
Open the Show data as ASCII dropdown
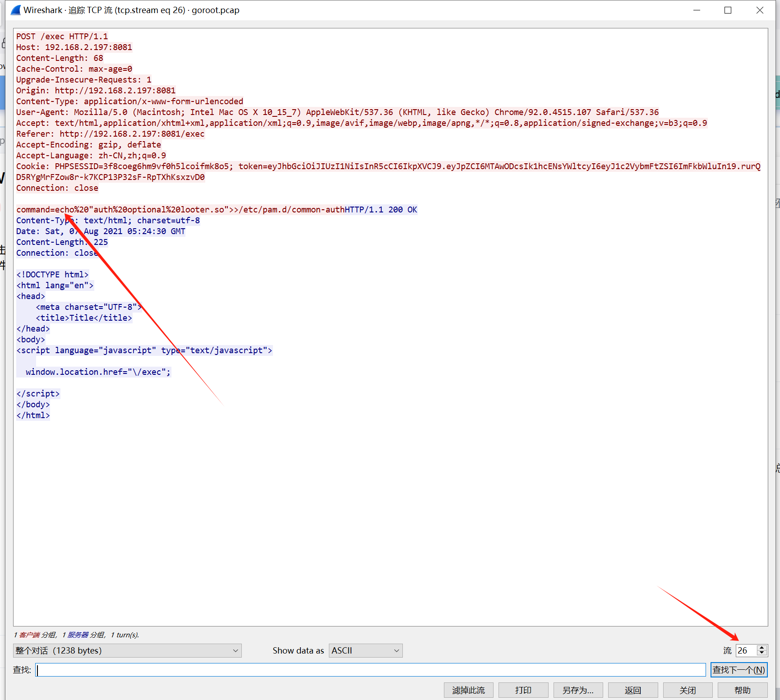(x=365, y=650)
